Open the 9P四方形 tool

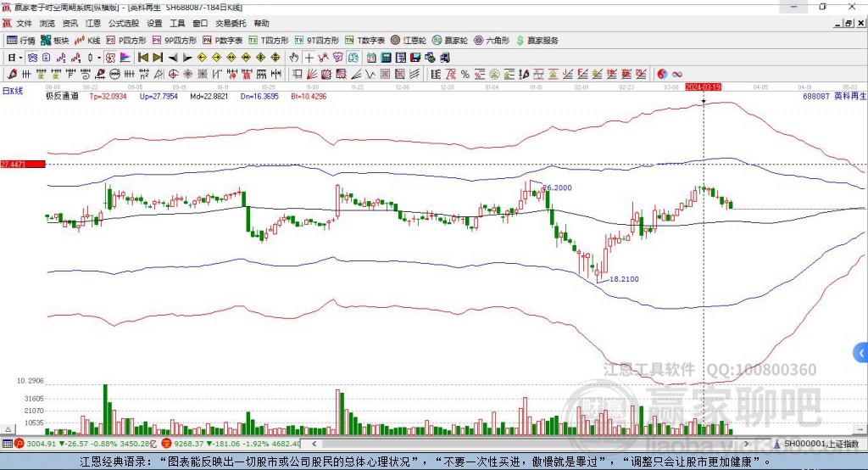[175, 41]
